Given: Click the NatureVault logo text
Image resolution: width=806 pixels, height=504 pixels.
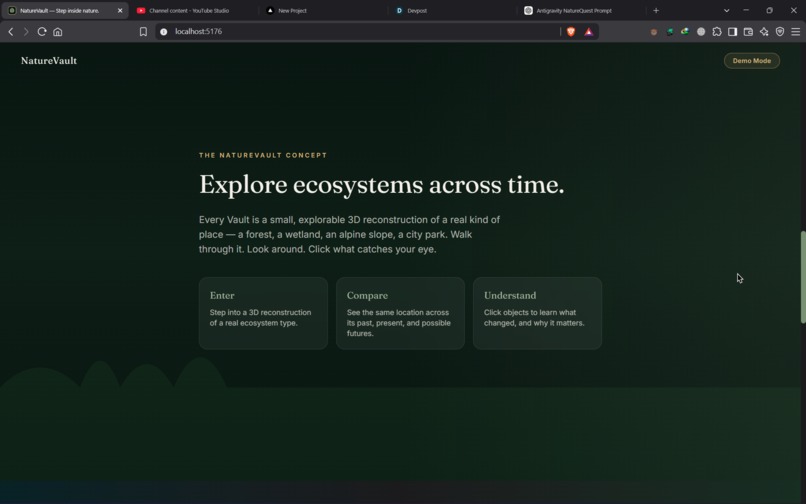Looking at the screenshot, I should 49,61.
